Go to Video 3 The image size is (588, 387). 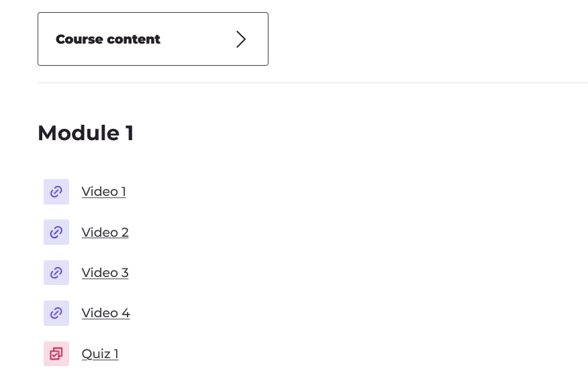coord(105,272)
